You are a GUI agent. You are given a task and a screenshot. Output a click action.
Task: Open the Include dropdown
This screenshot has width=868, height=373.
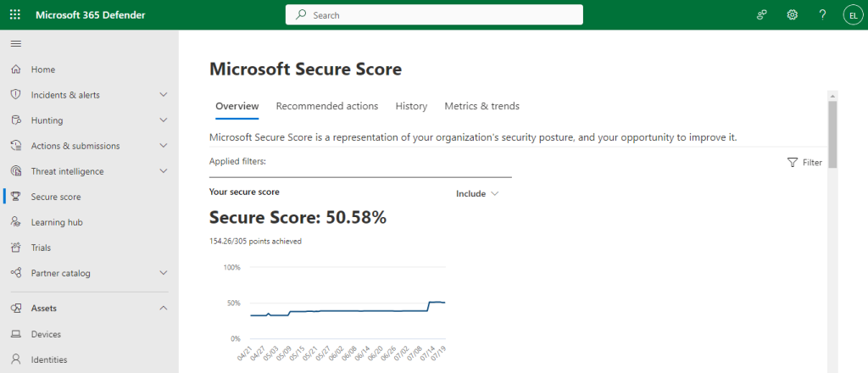pos(477,193)
